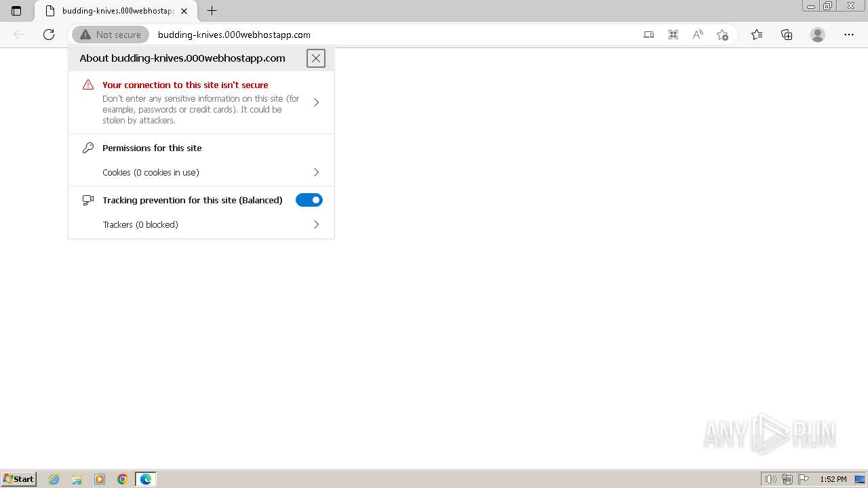Expand Trackers (0 blocked)
This screenshot has width=868, height=488.
(201, 224)
